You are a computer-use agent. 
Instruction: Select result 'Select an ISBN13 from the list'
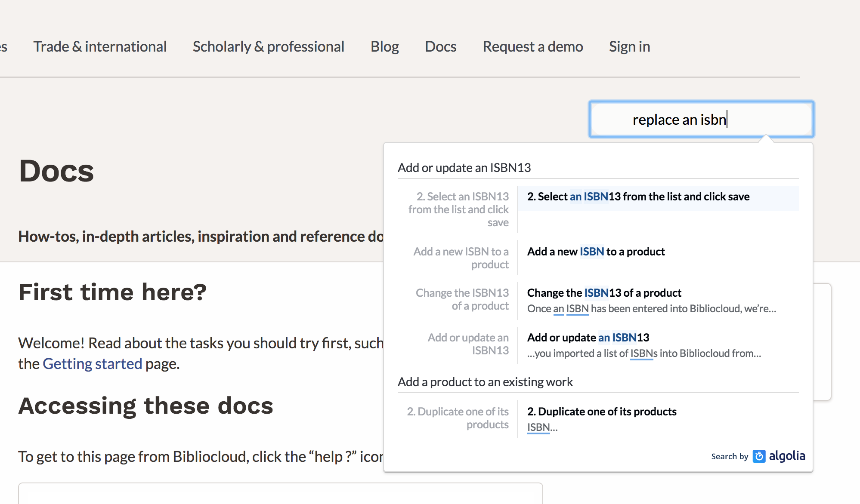click(x=638, y=197)
